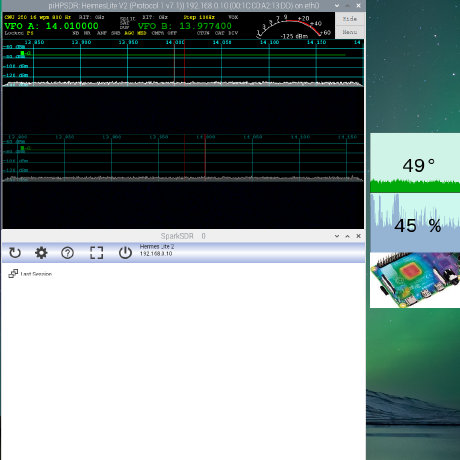Roll down piHPSDR window title chevron
The image size is (460, 460).
[337, 6]
